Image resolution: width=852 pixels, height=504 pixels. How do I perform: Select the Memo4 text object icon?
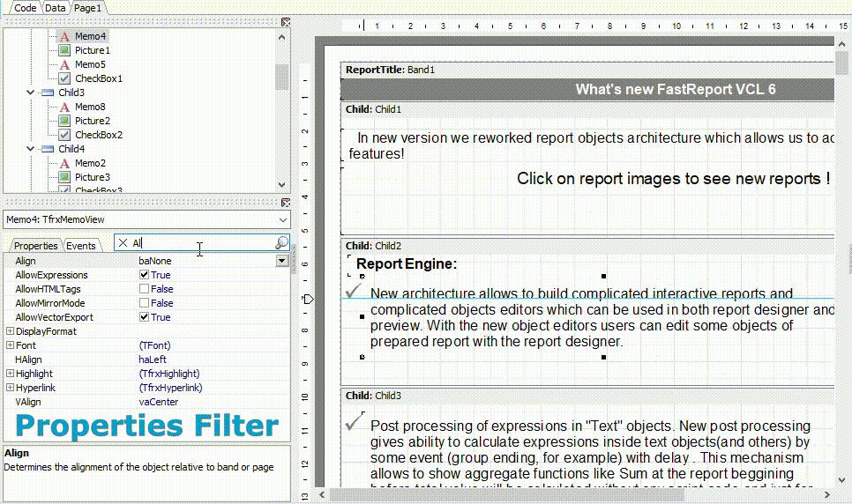tap(64, 36)
